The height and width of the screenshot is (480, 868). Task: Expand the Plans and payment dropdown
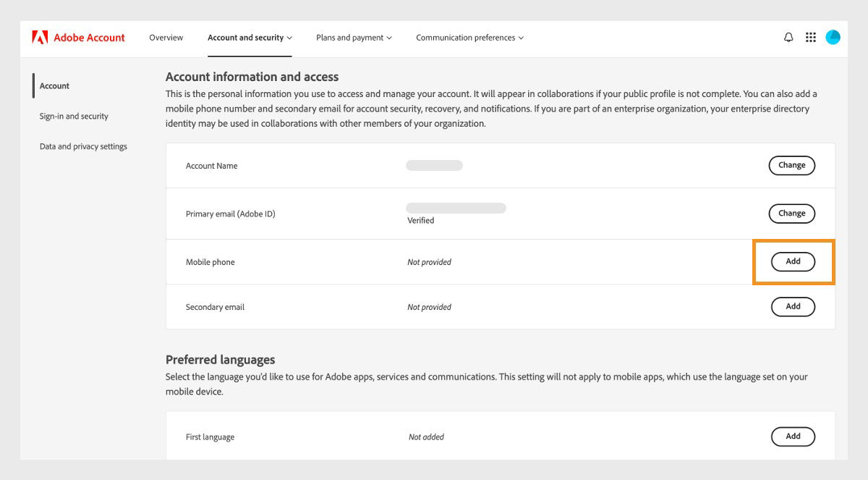point(354,38)
